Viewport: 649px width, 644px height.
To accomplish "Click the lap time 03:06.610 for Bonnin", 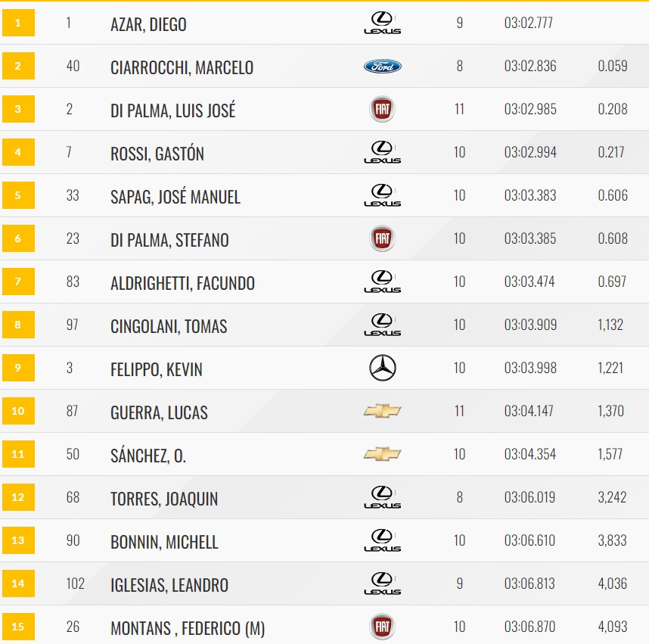I will tap(529, 540).
